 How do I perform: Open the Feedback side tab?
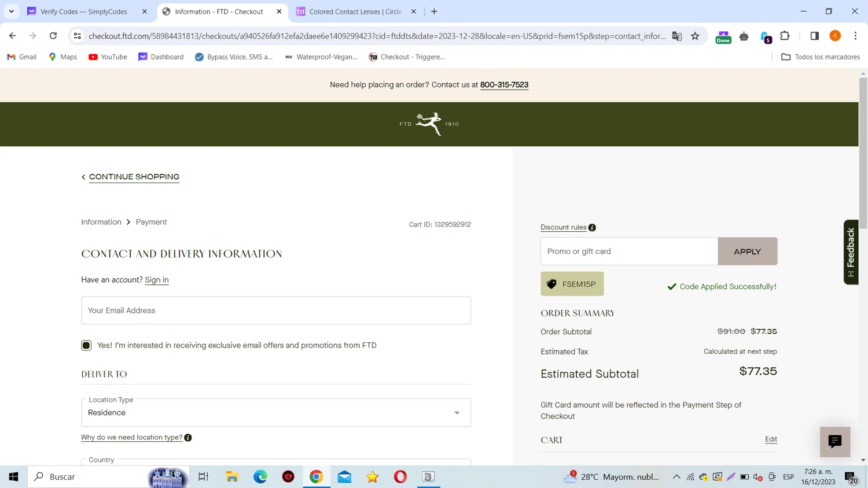[x=851, y=252]
